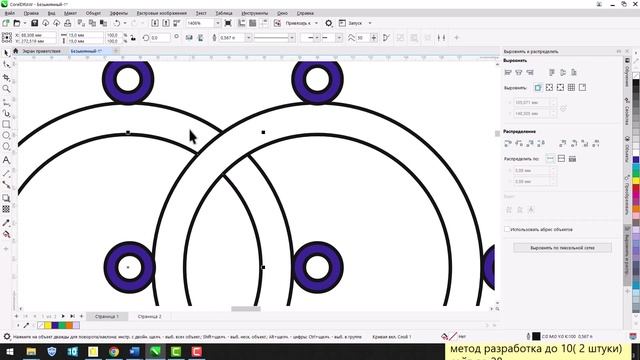Open the outline width dropdown
The width and height of the screenshot is (640, 360).
(248, 38)
